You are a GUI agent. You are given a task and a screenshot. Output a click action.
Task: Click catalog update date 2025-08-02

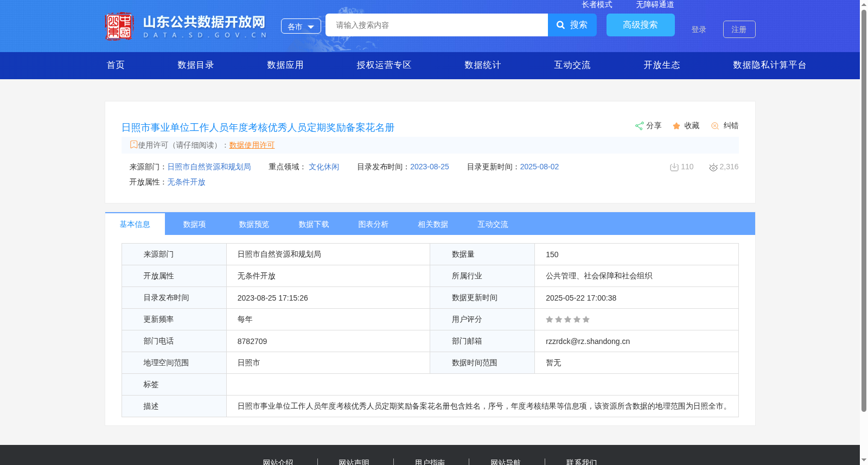tap(539, 167)
